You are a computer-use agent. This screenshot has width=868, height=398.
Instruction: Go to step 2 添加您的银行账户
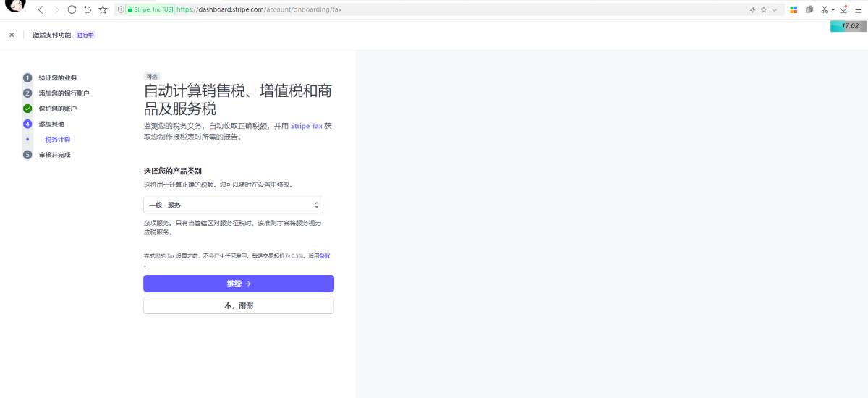click(64, 93)
